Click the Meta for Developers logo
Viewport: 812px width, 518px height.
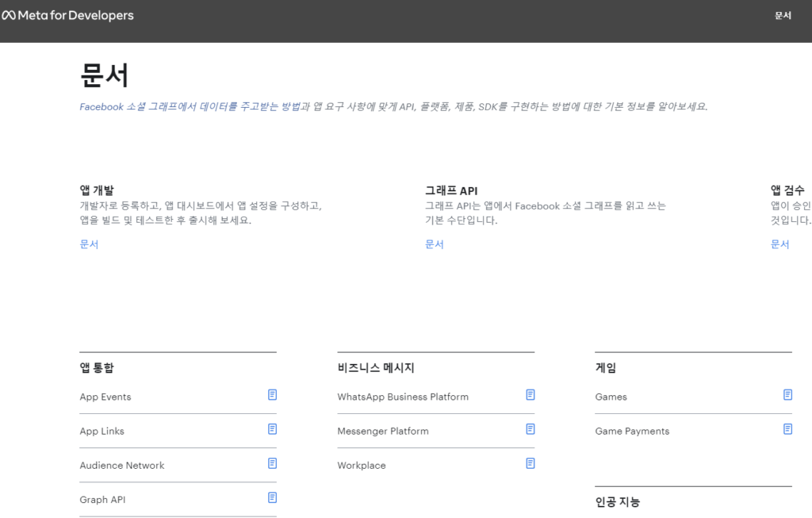coord(68,16)
